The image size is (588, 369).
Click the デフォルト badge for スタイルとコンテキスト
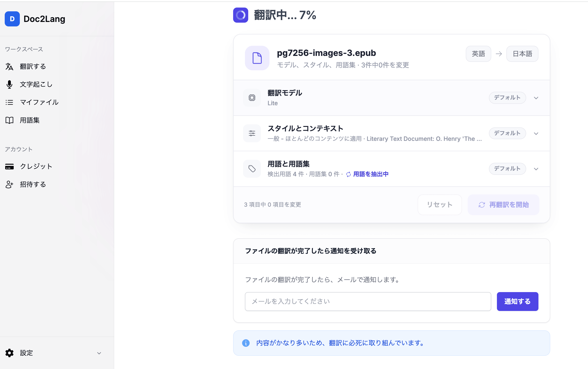point(507,133)
